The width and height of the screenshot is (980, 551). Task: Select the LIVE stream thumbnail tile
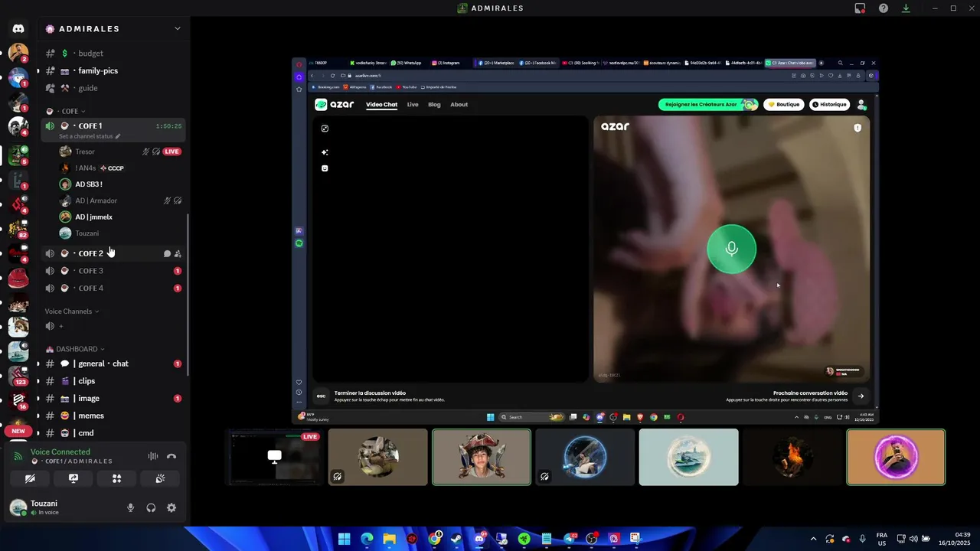pos(275,457)
